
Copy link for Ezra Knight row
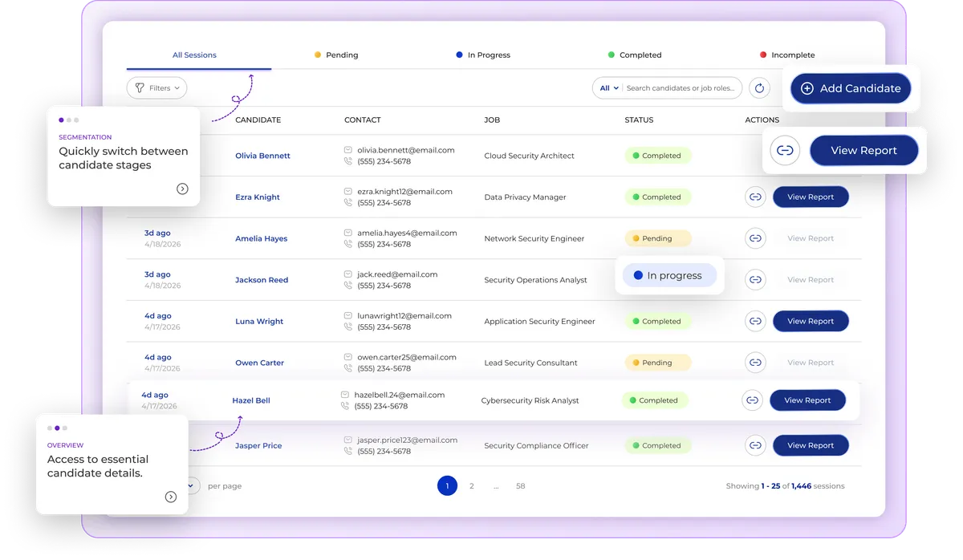point(755,197)
